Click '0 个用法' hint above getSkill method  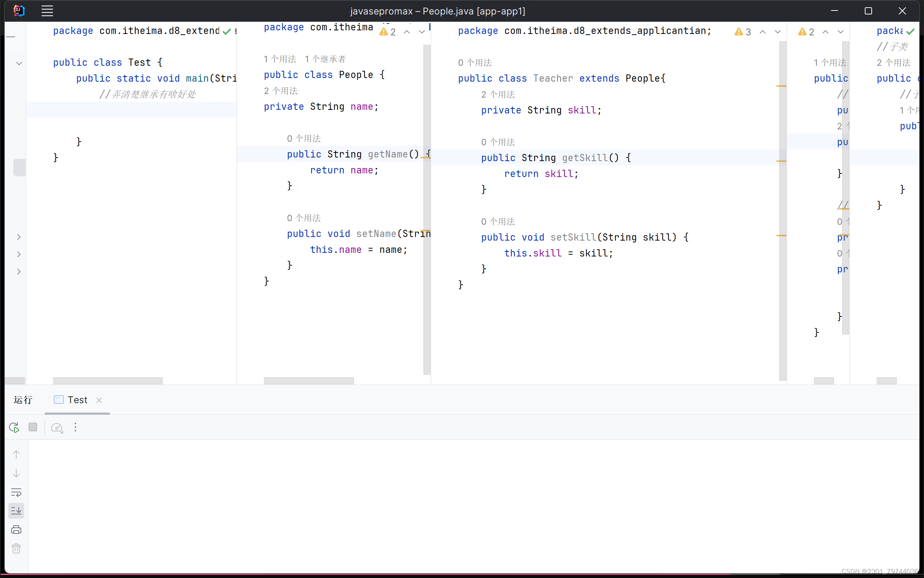pyautogui.click(x=498, y=142)
